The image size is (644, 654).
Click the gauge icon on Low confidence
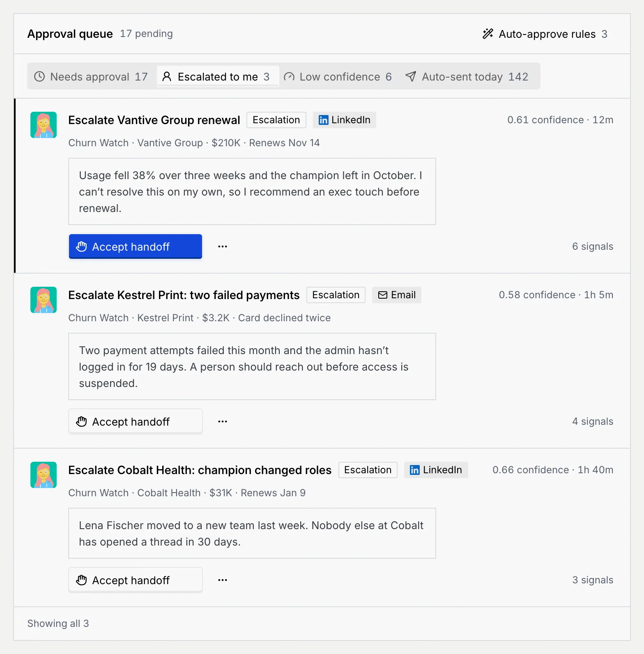pos(289,76)
